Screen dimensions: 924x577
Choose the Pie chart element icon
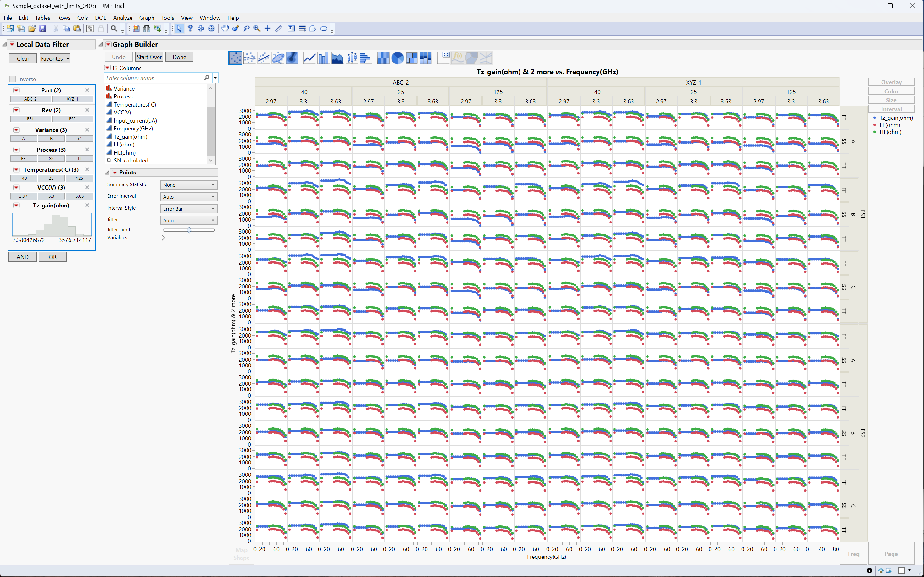397,58
